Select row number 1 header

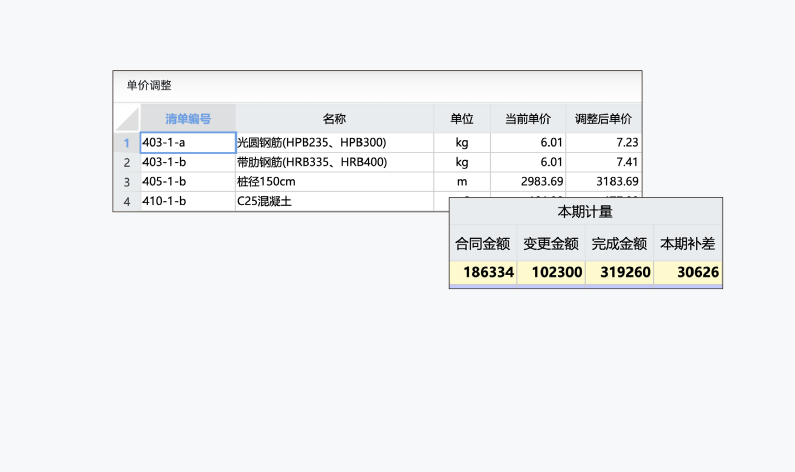click(x=126, y=143)
